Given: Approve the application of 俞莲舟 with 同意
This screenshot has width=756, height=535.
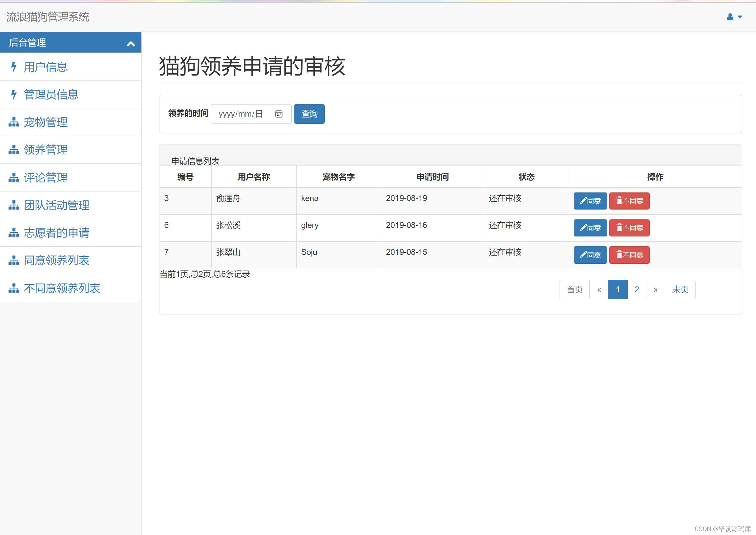Looking at the screenshot, I should click(590, 201).
